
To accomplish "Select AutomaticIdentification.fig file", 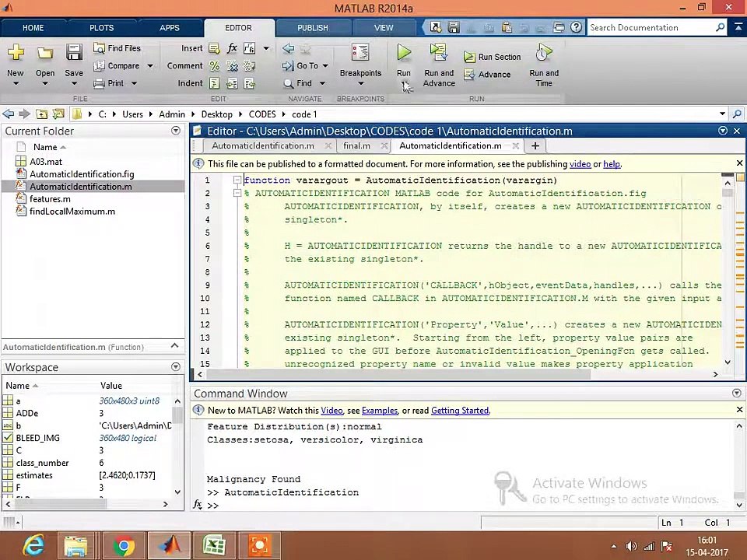I will (82, 173).
